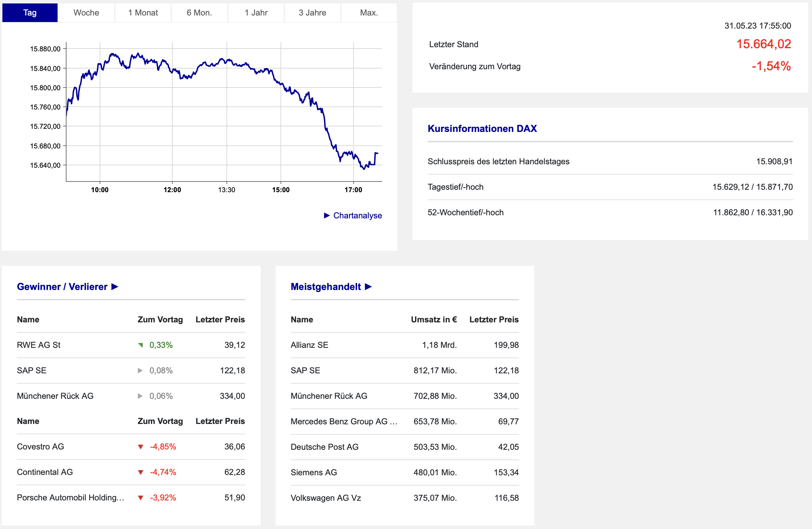Select Siemens AG row

coord(405,473)
